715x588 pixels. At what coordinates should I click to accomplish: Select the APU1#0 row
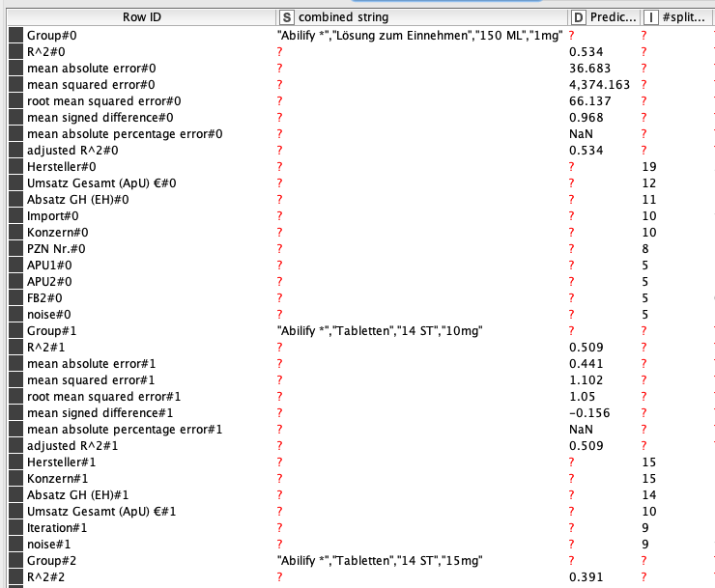(49, 266)
